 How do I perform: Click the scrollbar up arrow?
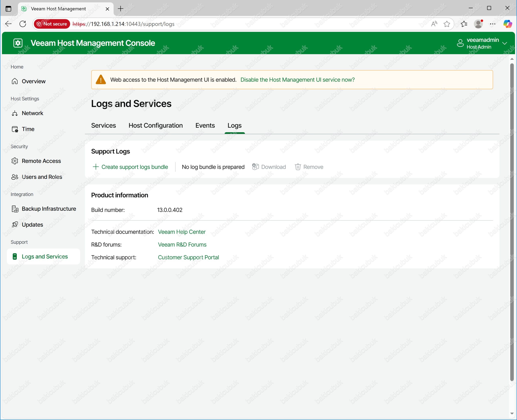pos(512,59)
